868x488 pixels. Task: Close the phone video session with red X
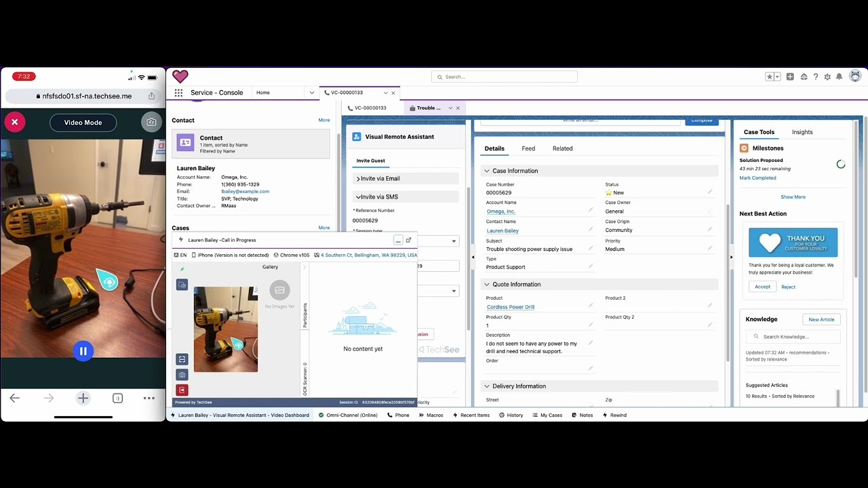coord(14,122)
